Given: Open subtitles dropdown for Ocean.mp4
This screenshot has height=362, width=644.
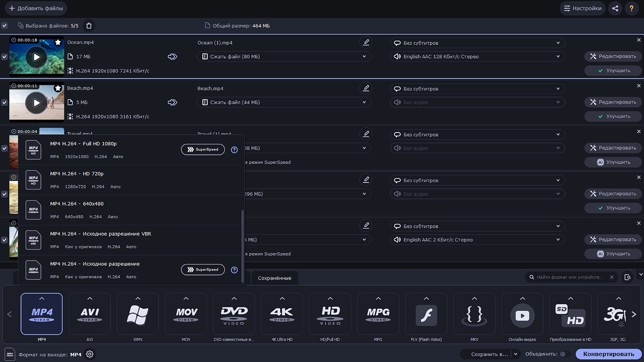Looking at the screenshot, I should click(477, 43).
